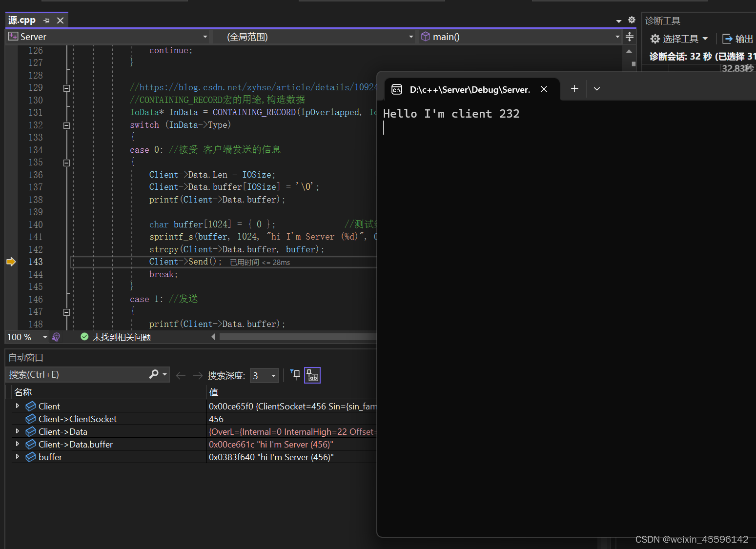The width and height of the screenshot is (756, 549).
Task: Pin the 源.cpp document tab
Action: 46,20
